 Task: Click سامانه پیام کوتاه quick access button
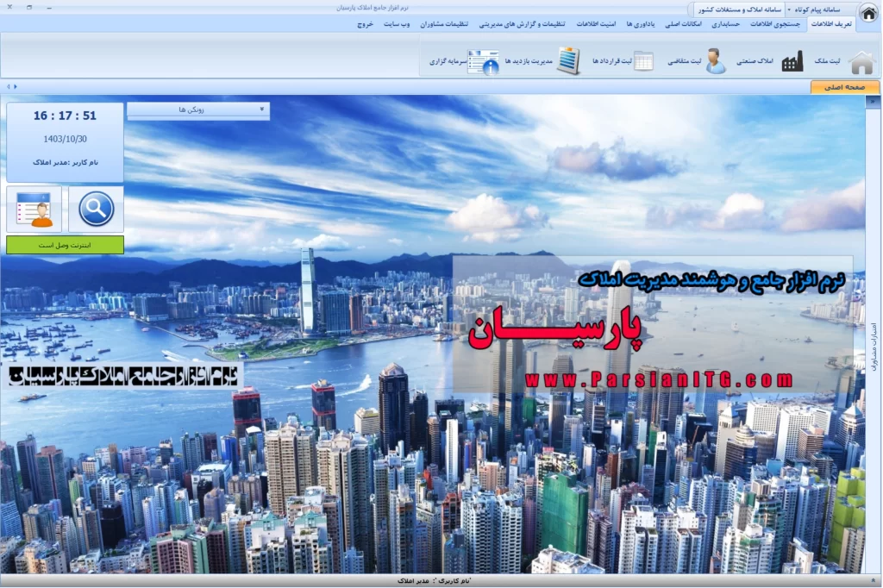pyautogui.click(x=817, y=9)
